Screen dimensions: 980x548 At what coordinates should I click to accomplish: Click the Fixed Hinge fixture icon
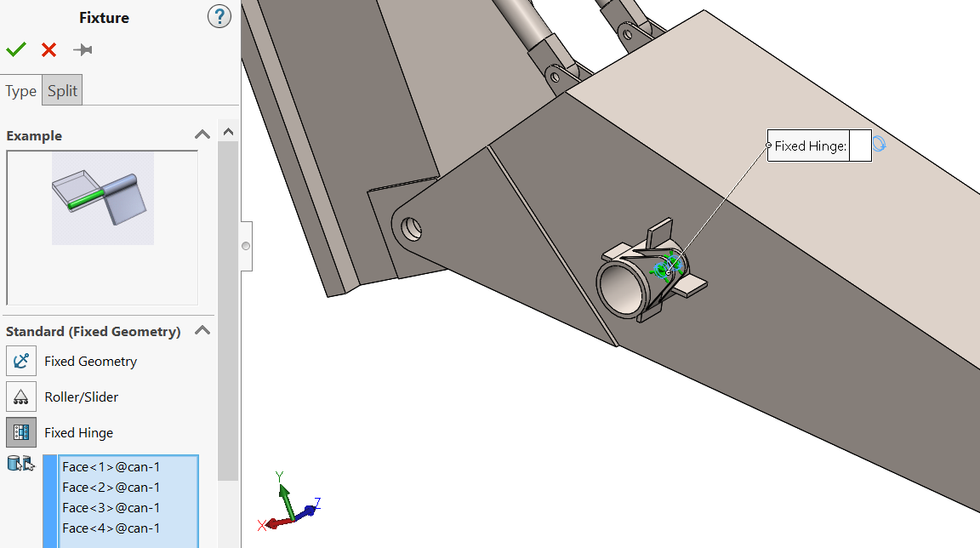point(21,432)
